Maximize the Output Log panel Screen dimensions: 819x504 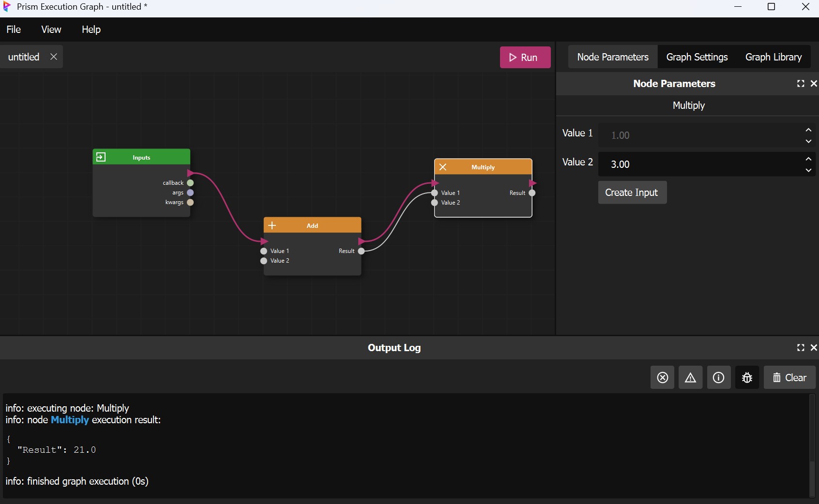point(801,348)
